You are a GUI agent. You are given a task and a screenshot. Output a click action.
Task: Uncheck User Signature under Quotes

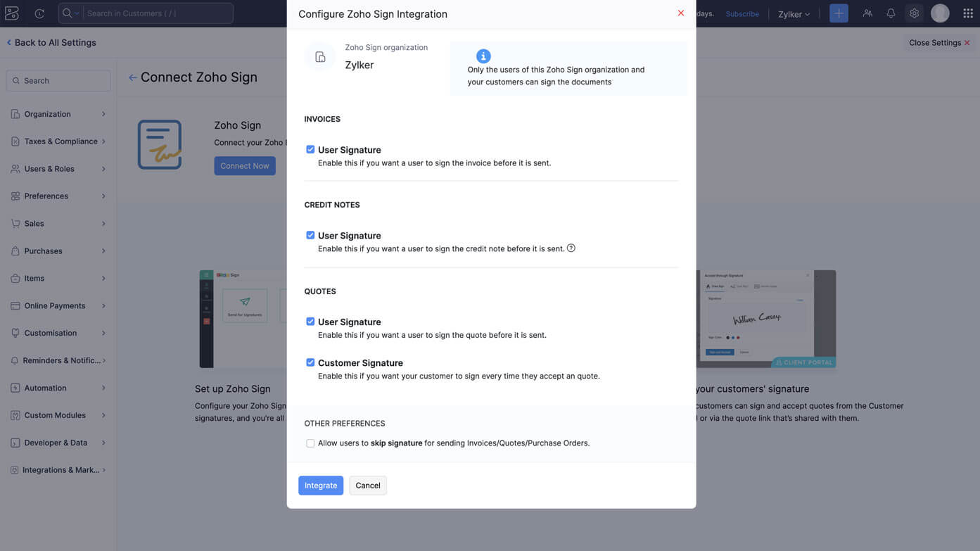click(x=310, y=322)
